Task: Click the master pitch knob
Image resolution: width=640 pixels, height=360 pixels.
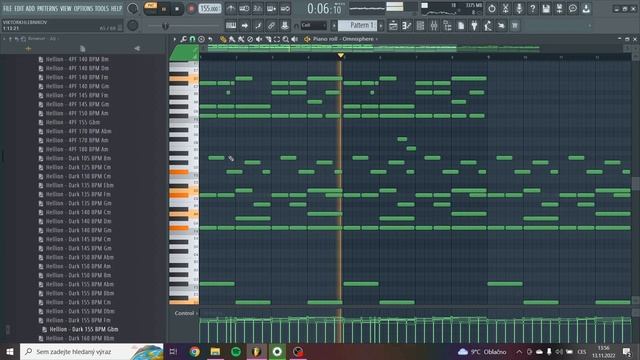Action: coord(133,26)
